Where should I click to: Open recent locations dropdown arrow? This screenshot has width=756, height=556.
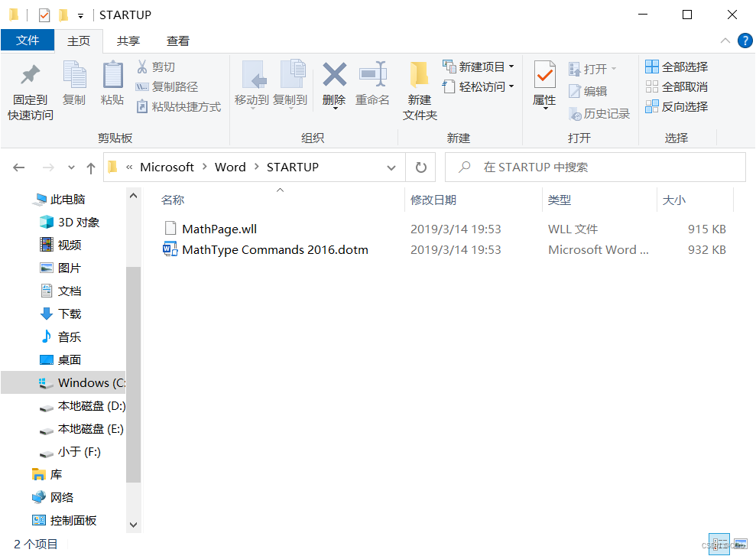71,167
